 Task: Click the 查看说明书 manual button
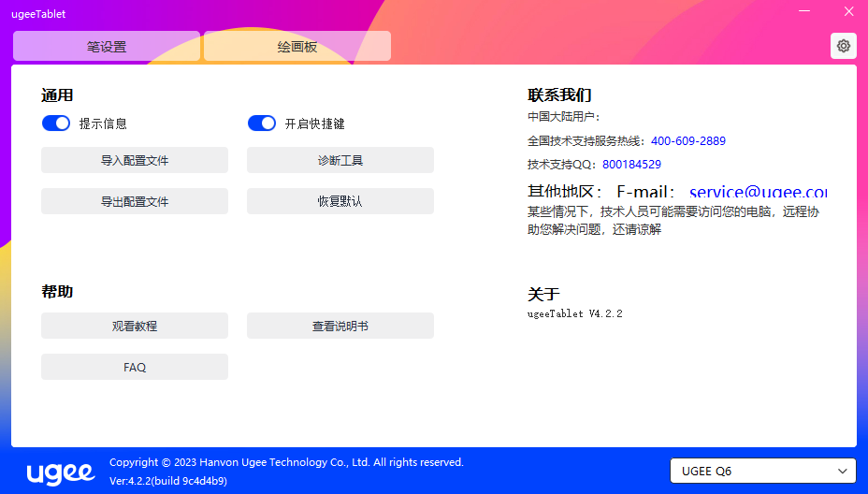click(340, 326)
